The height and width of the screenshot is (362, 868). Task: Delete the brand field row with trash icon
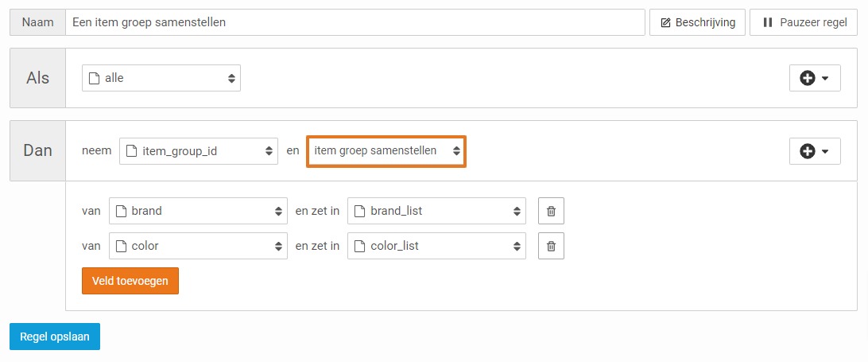click(x=551, y=211)
